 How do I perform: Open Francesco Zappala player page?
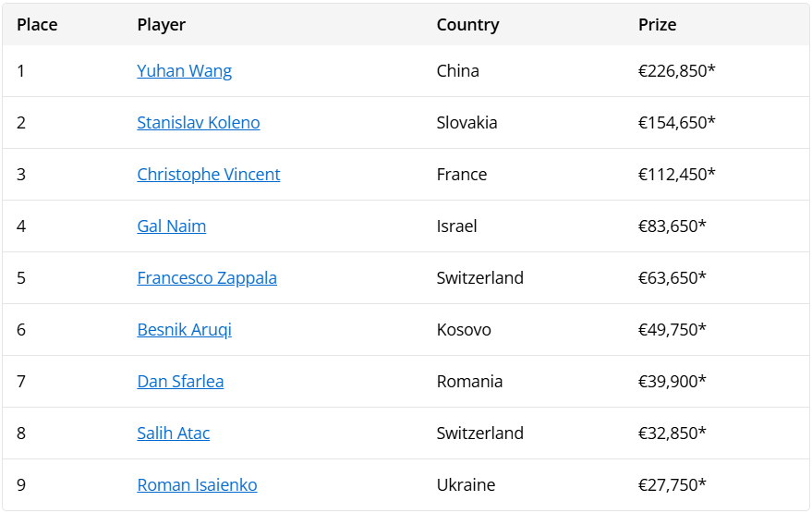(206, 278)
